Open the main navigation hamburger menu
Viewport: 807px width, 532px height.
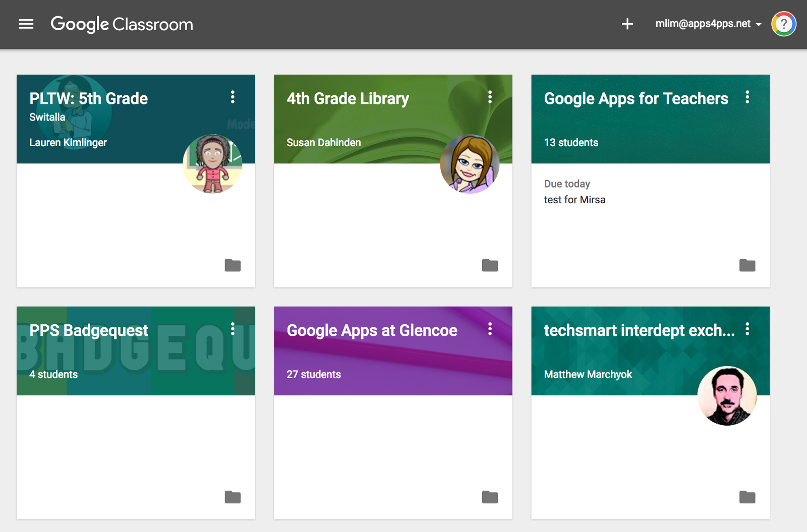(26, 24)
